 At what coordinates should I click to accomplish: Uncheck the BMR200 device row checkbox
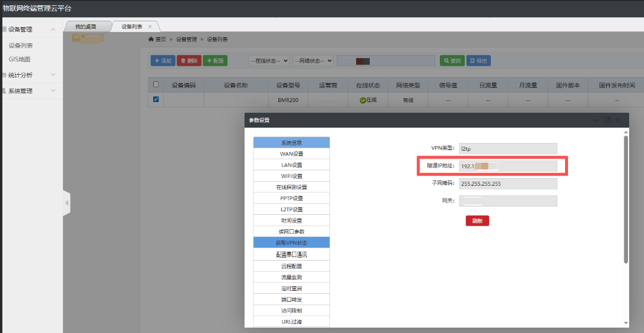tap(156, 100)
